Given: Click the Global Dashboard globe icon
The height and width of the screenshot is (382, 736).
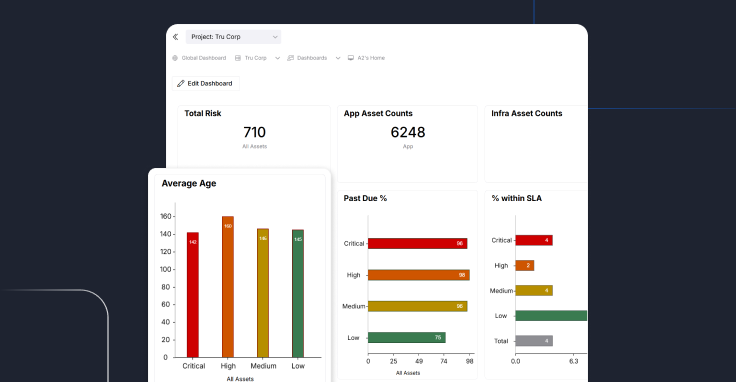Looking at the screenshot, I should tap(175, 58).
